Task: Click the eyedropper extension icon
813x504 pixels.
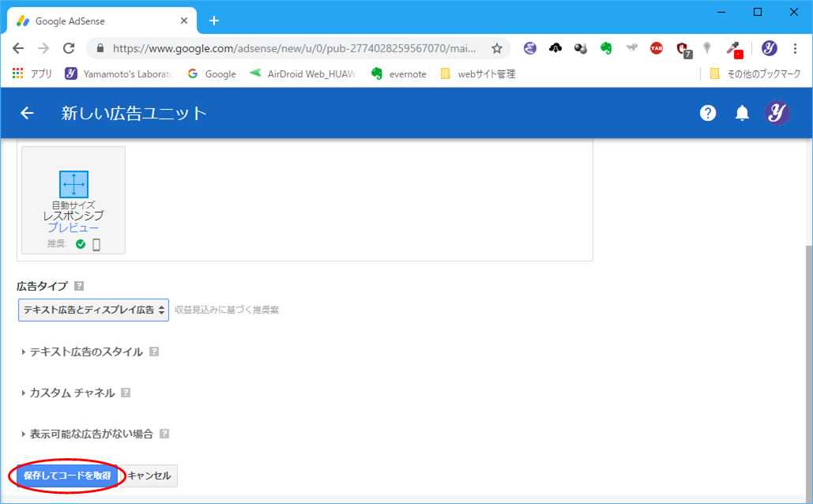Action: point(734,50)
